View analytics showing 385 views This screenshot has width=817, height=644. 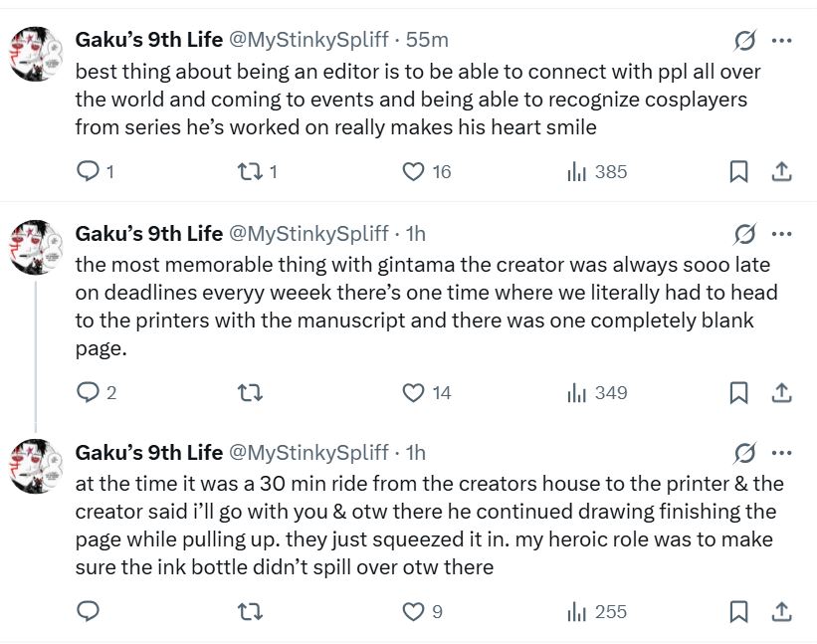(x=577, y=172)
